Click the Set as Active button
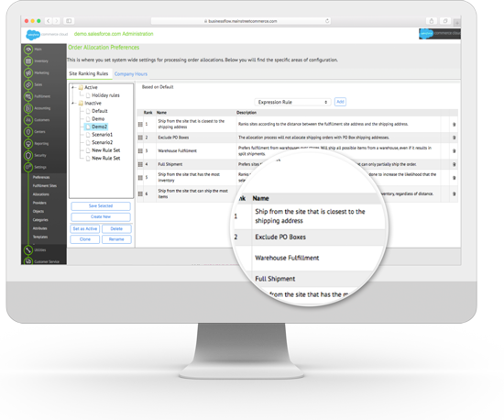The height and width of the screenshot is (420, 504). point(85,228)
